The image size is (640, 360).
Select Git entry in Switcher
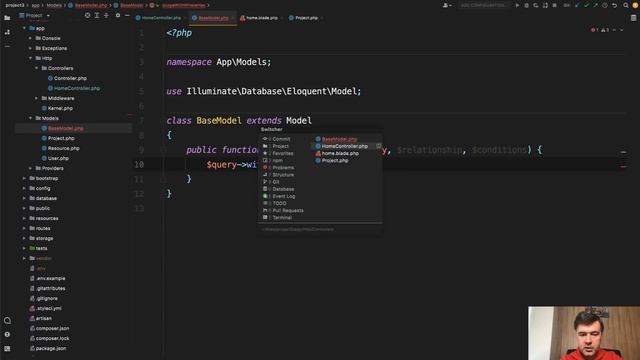276,182
